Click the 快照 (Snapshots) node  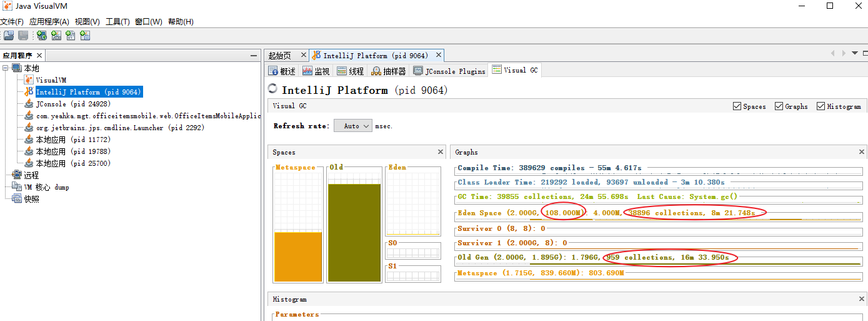(26, 199)
